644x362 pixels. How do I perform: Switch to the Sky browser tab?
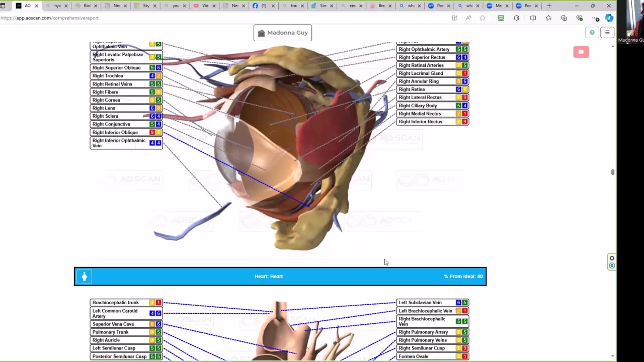[144, 6]
